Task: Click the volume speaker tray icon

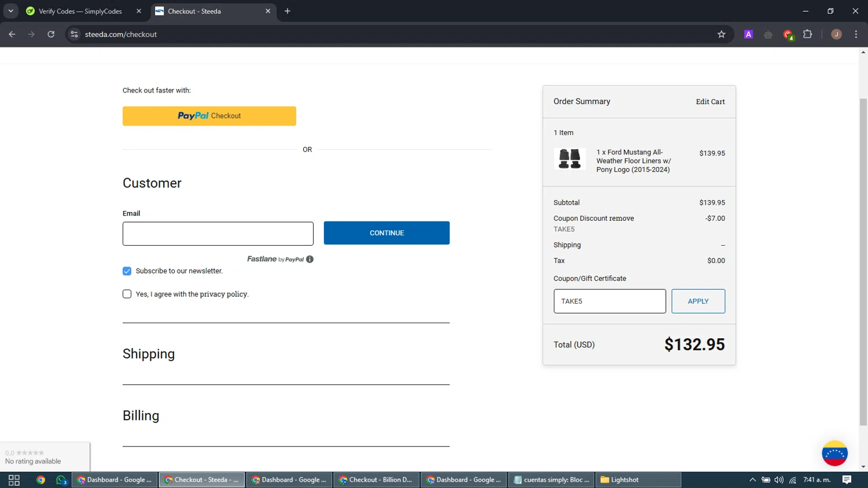Action: [779, 480]
